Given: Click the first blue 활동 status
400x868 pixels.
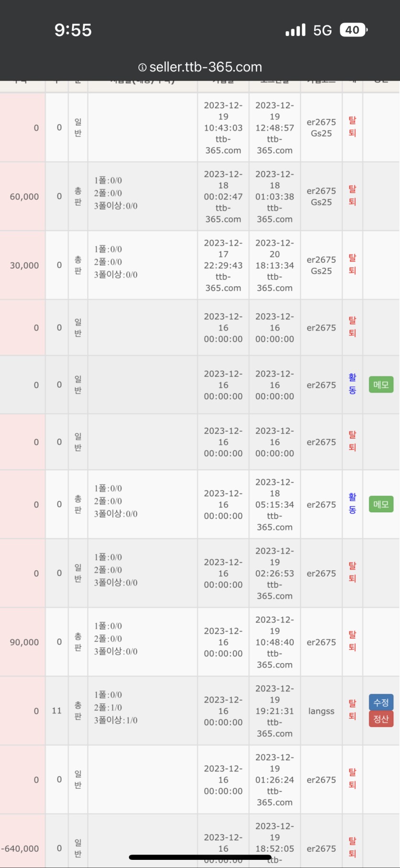Looking at the screenshot, I should coord(353,384).
